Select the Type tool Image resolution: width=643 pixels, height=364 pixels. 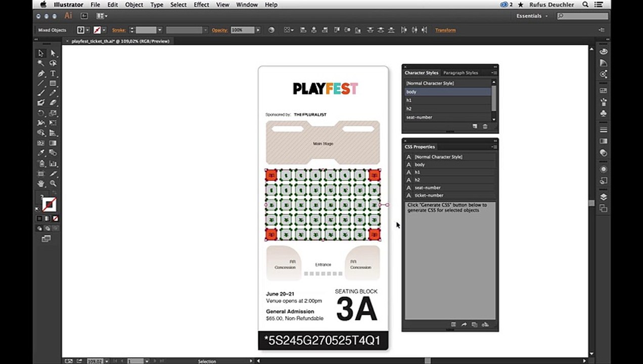click(53, 74)
